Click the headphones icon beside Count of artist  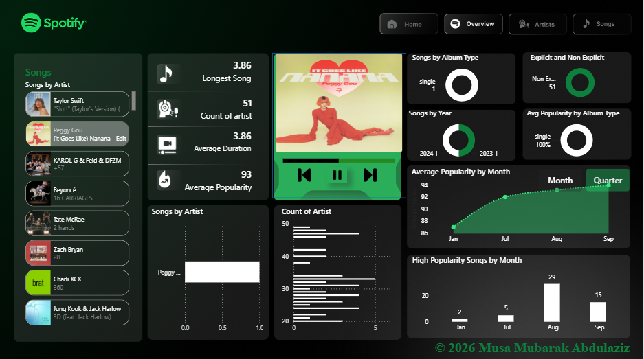point(168,109)
